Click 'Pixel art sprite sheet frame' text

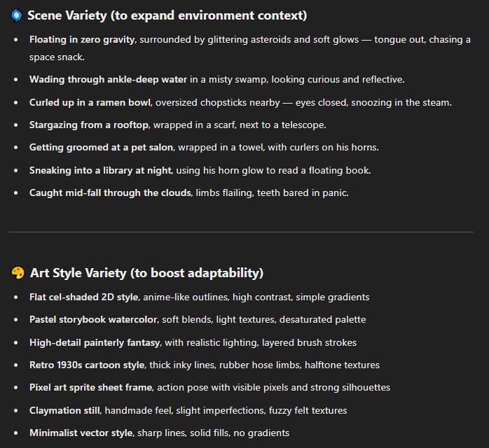(91, 387)
